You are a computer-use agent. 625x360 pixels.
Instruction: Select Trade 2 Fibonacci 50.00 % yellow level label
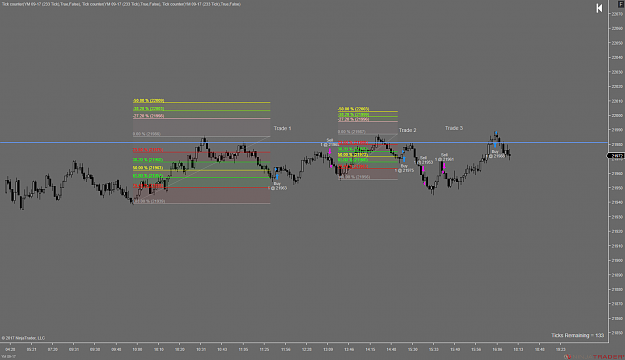(353, 154)
